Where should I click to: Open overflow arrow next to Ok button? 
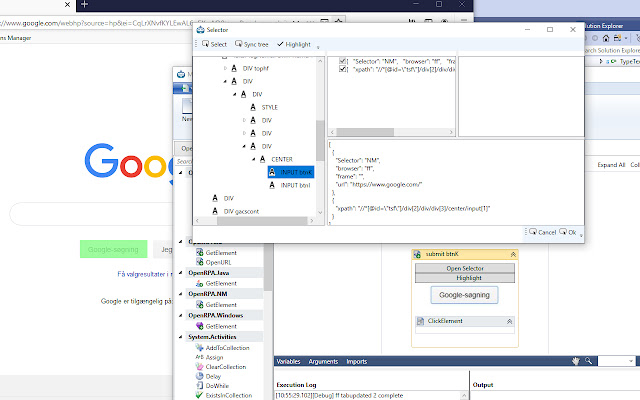[581, 235]
